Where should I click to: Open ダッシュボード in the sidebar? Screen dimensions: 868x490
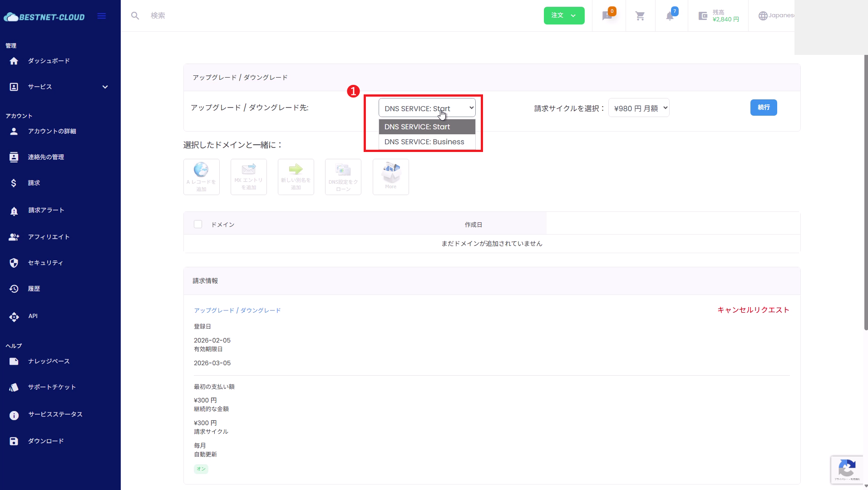[x=49, y=61]
